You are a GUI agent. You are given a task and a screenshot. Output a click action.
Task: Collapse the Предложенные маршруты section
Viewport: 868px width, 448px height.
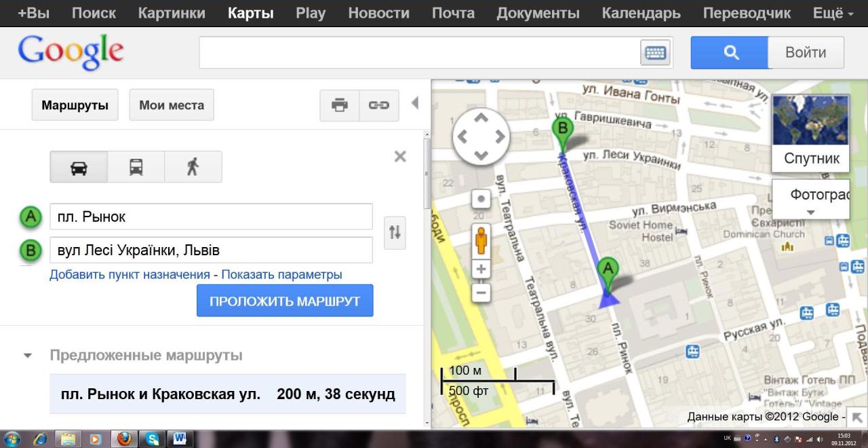pos(28,355)
